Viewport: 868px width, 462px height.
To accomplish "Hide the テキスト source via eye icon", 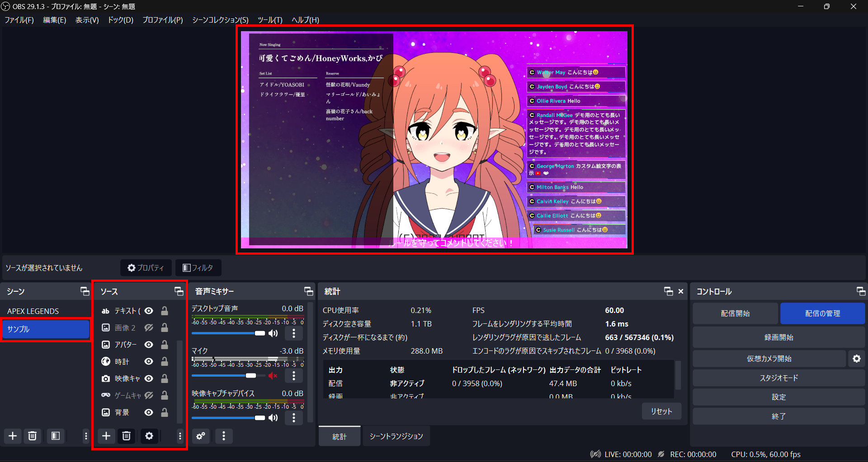I will (149, 311).
